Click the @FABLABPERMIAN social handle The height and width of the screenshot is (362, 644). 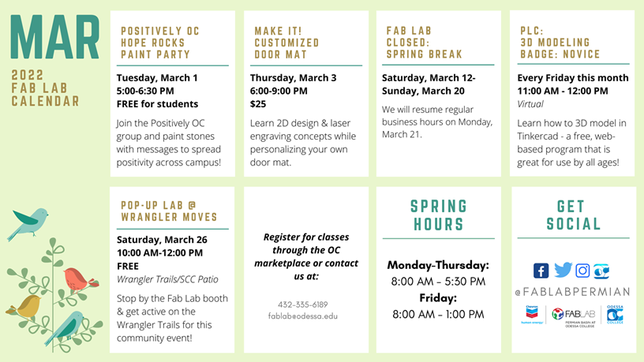click(x=572, y=292)
